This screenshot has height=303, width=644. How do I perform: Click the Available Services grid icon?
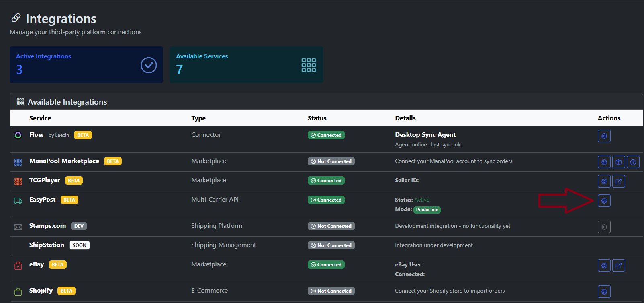point(309,65)
